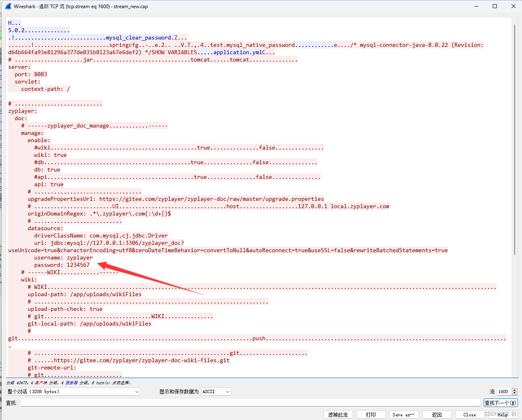The width and height of the screenshot is (522, 420).
Task: Click the Close button at the bottom
Action: coord(469,415)
